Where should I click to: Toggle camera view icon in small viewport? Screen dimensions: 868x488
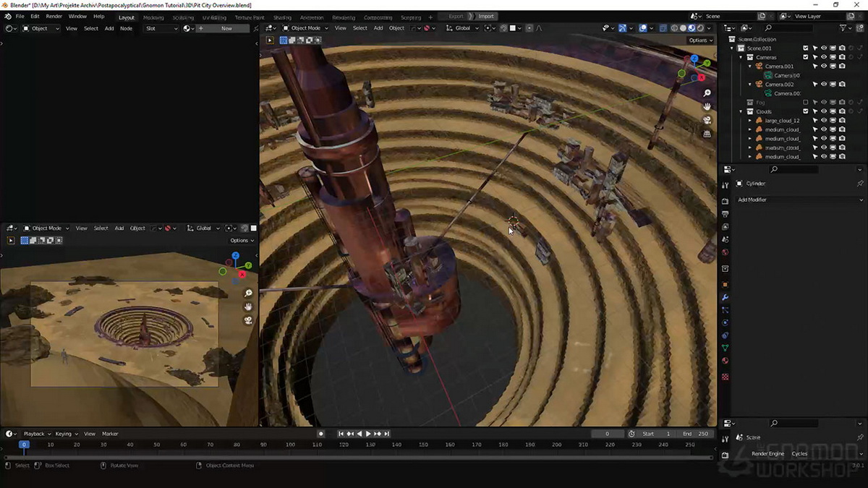[x=248, y=320]
